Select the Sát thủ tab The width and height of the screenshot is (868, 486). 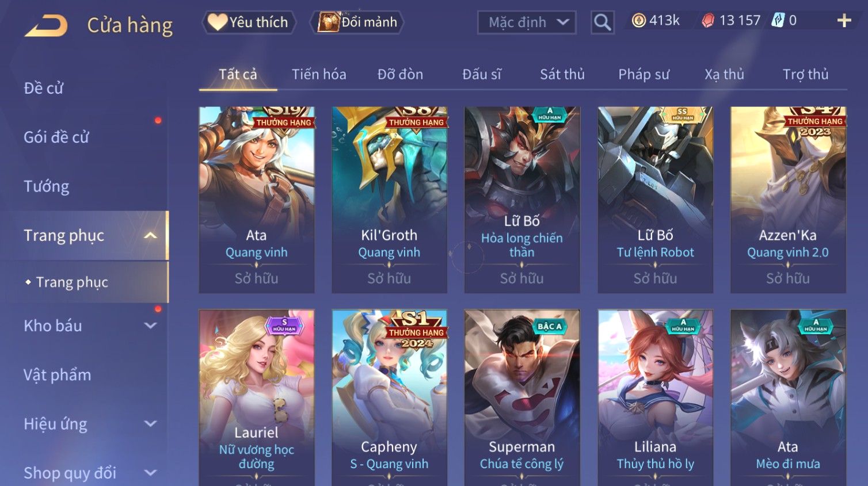pyautogui.click(x=562, y=74)
